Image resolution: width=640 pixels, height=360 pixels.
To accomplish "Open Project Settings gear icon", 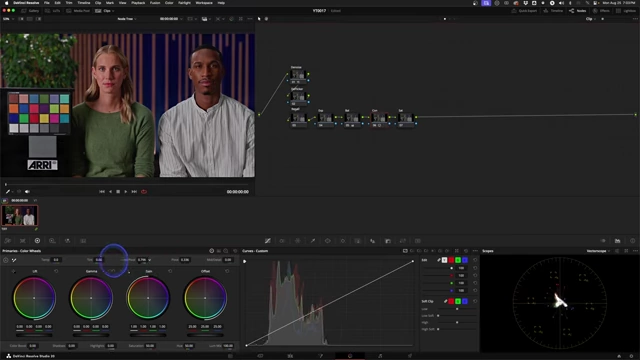I will click(x=632, y=356).
